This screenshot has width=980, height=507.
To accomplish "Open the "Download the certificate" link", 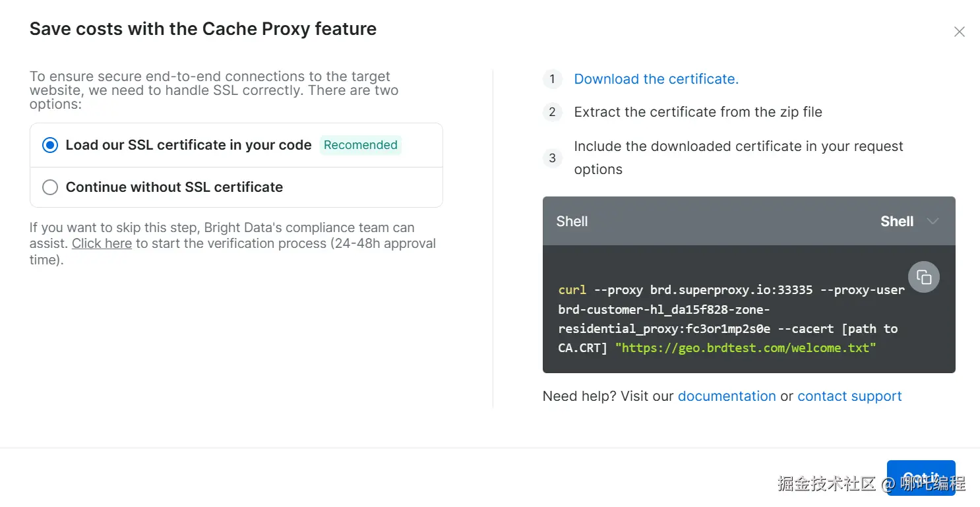I will tap(656, 79).
